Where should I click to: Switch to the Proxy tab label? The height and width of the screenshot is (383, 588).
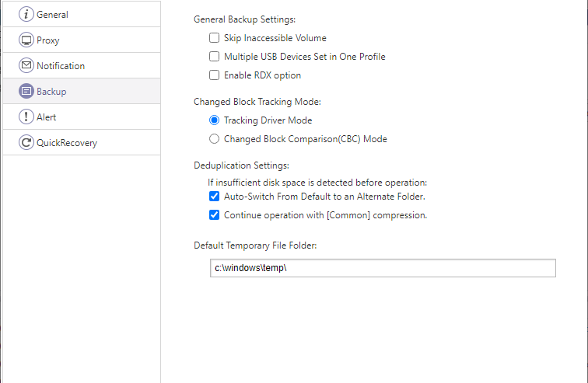[48, 40]
